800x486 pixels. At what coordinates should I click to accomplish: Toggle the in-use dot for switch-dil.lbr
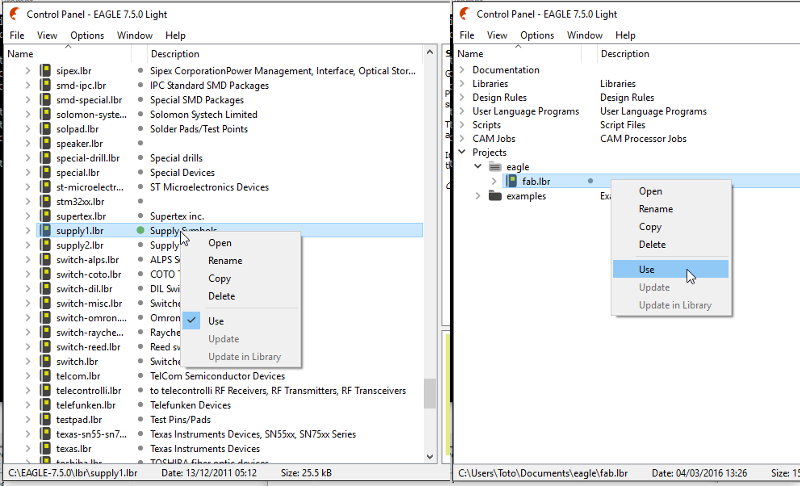(140, 289)
